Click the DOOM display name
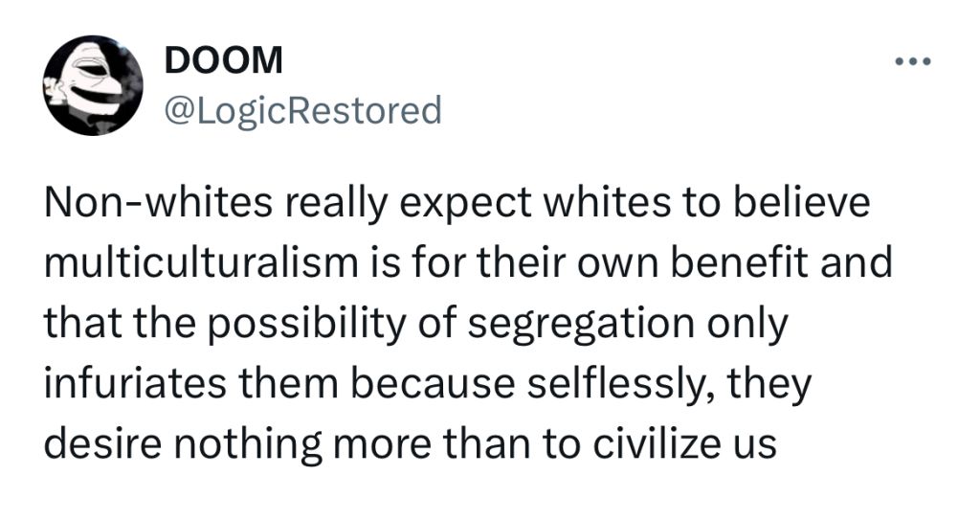 [224, 60]
